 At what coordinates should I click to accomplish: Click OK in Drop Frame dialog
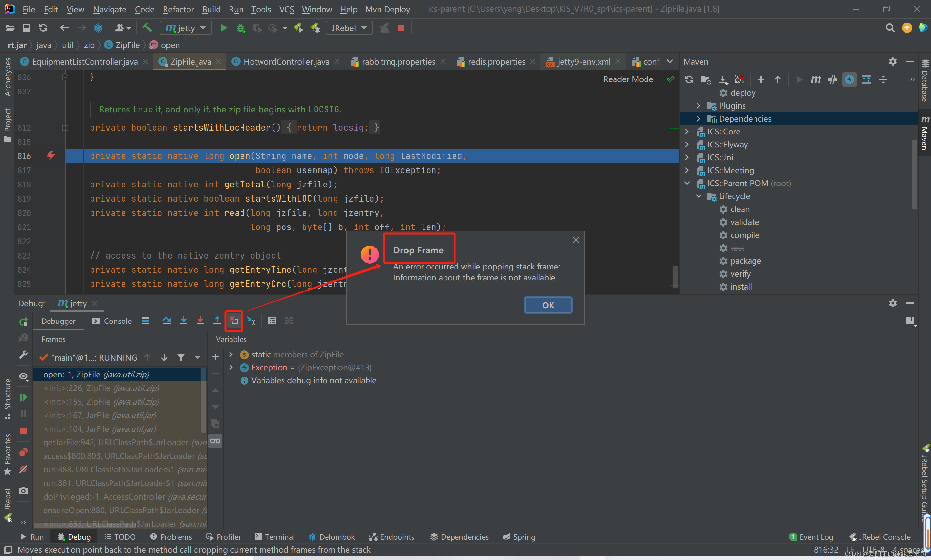pyautogui.click(x=548, y=305)
